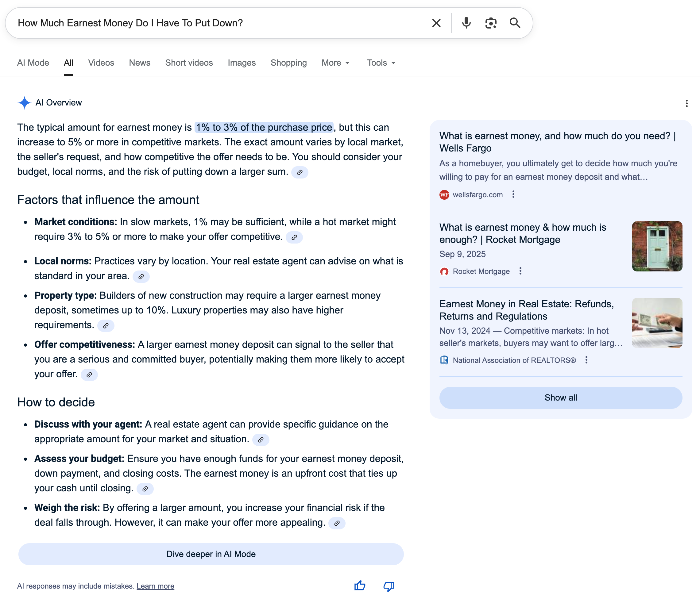This screenshot has height=603, width=700.
Task: Open three-dot menu next to wellsfargo.com
Action: click(x=513, y=194)
